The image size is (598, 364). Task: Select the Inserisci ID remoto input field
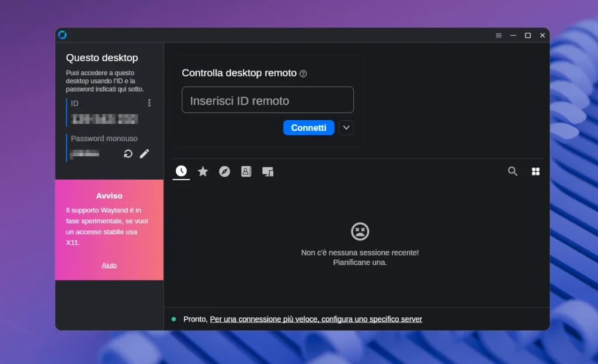pyautogui.click(x=267, y=100)
